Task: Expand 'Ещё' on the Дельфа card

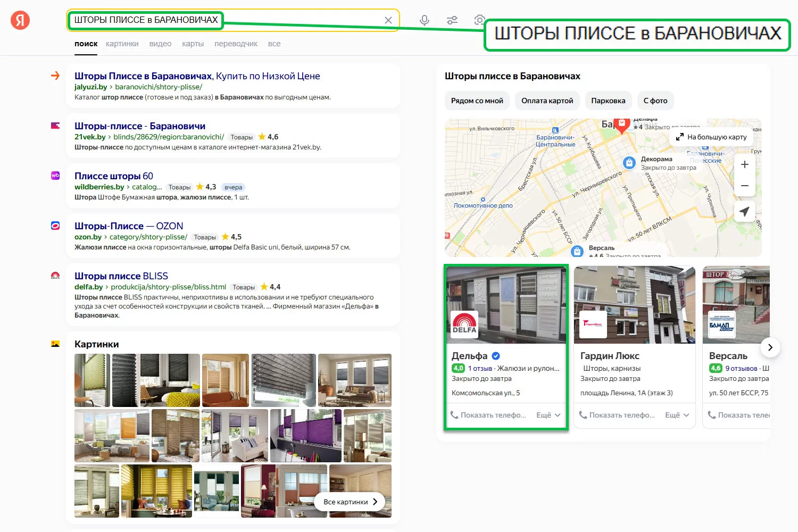Action: (x=548, y=415)
